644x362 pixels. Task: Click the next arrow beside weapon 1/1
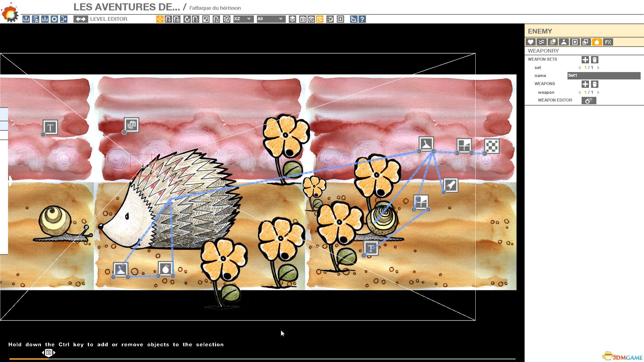point(598,93)
